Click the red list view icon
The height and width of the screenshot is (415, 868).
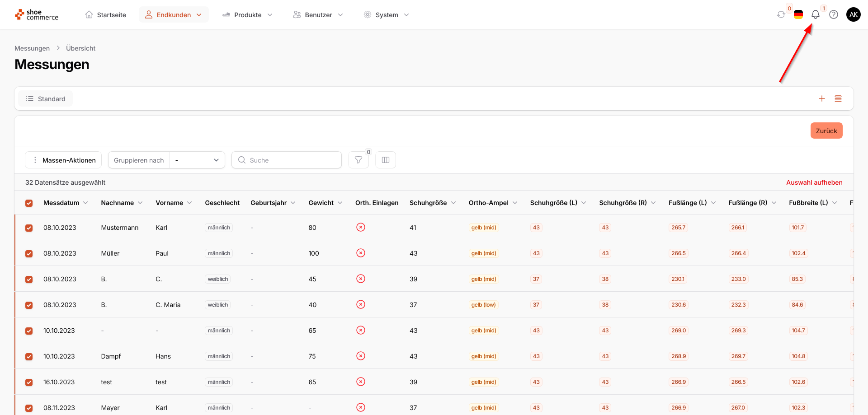tap(838, 98)
